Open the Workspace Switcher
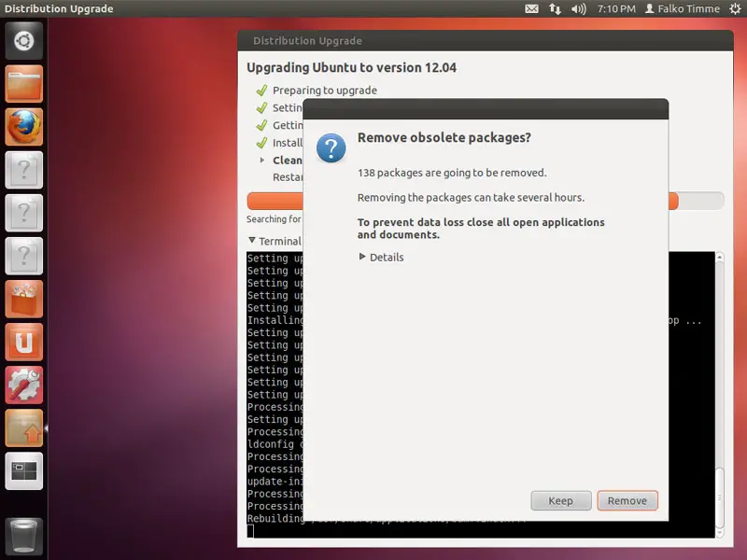Viewport: 747px width, 560px height. click(x=23, y=470)
